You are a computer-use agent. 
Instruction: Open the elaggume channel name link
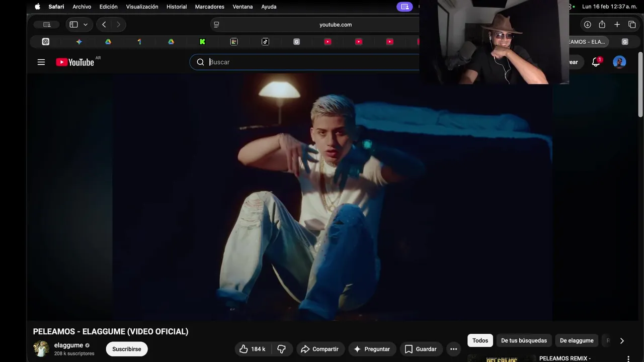pos(68,345)
